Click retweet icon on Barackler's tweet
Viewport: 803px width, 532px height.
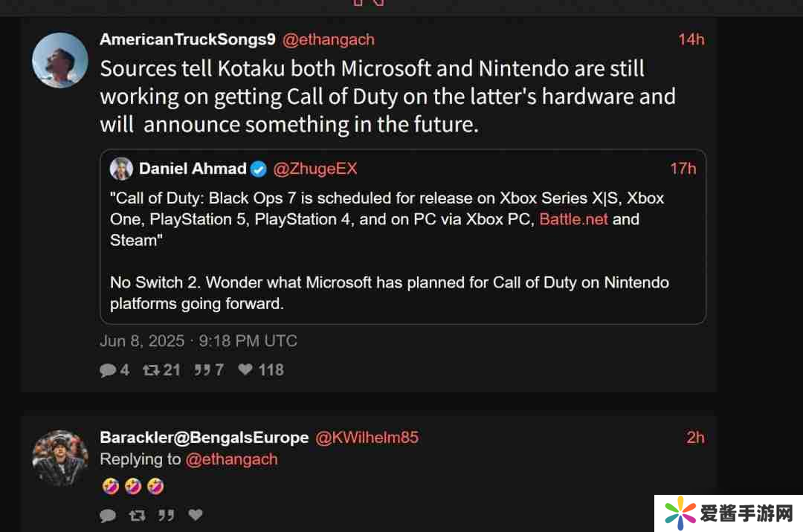[x=137, y=515]
